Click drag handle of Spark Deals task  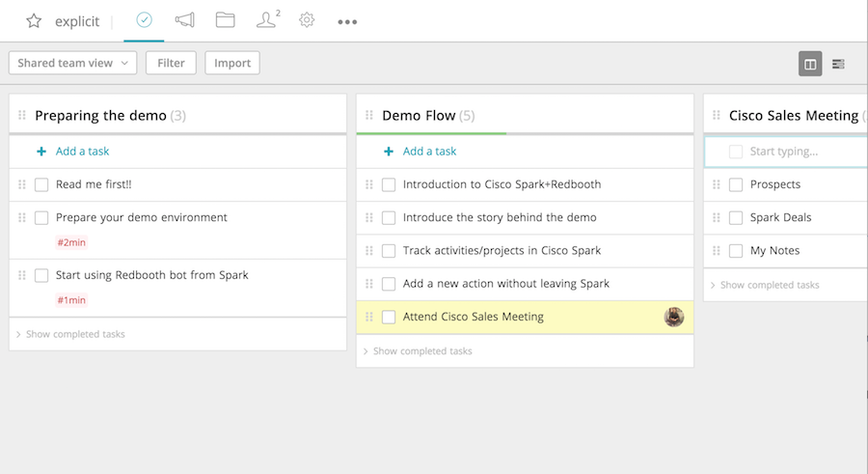(717, 217)
